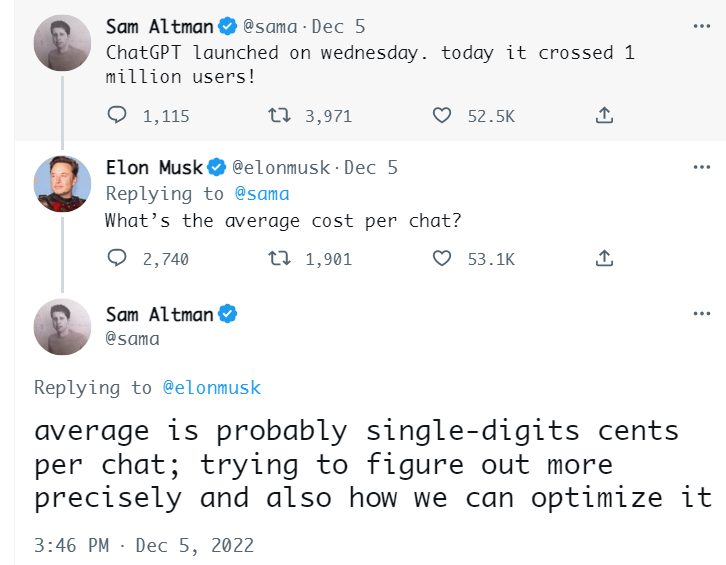Open the @elonmusk link in Replying to

(x=211, y=387)
